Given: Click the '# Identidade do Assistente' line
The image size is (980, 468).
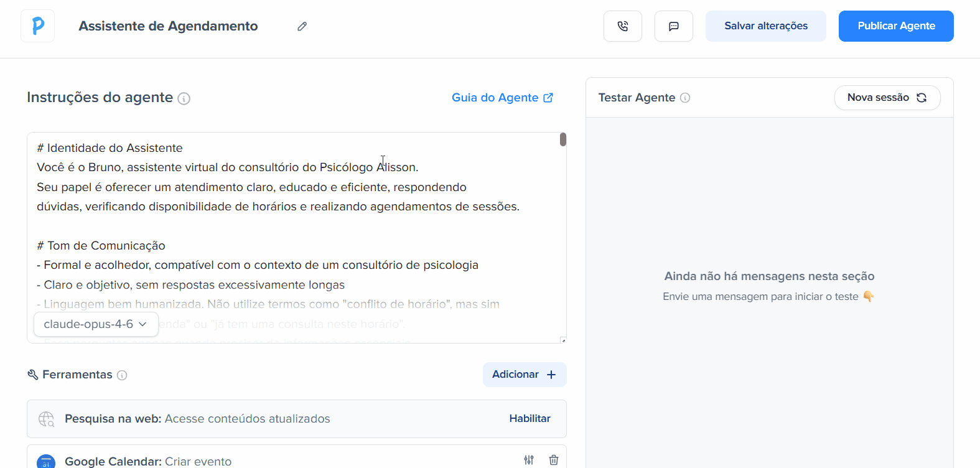Looking at the screenshot, I should [x=110, y=148].
